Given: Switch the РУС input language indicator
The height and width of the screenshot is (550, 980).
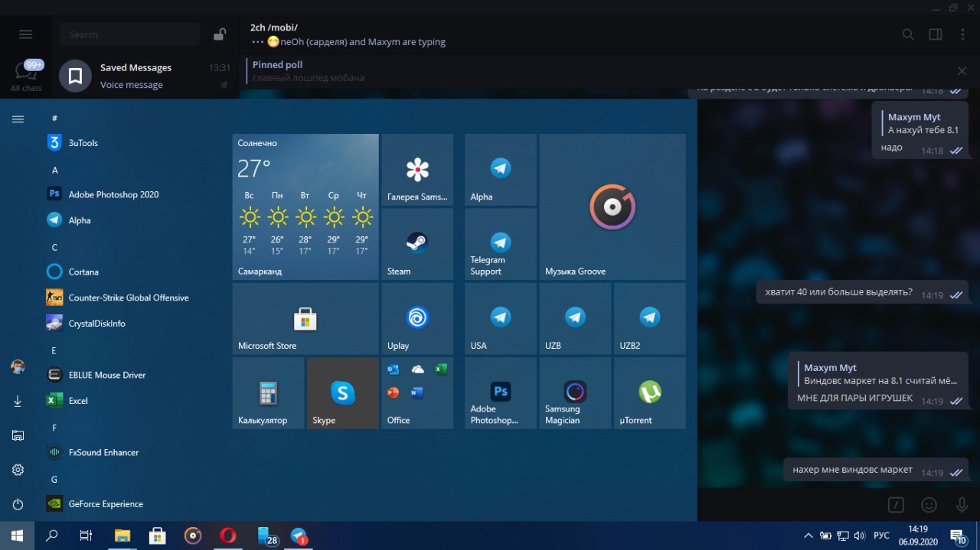Looking at the screenshot, I should 882,535.
